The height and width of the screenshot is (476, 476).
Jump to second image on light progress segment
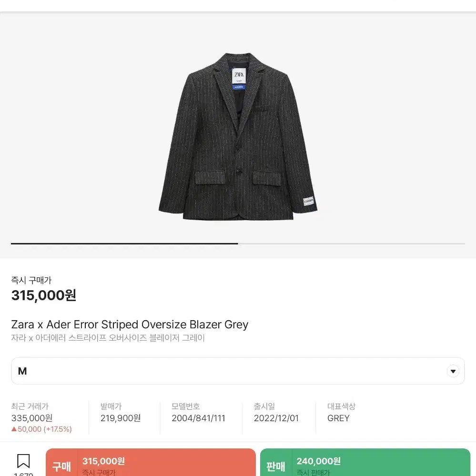point(351,243)
